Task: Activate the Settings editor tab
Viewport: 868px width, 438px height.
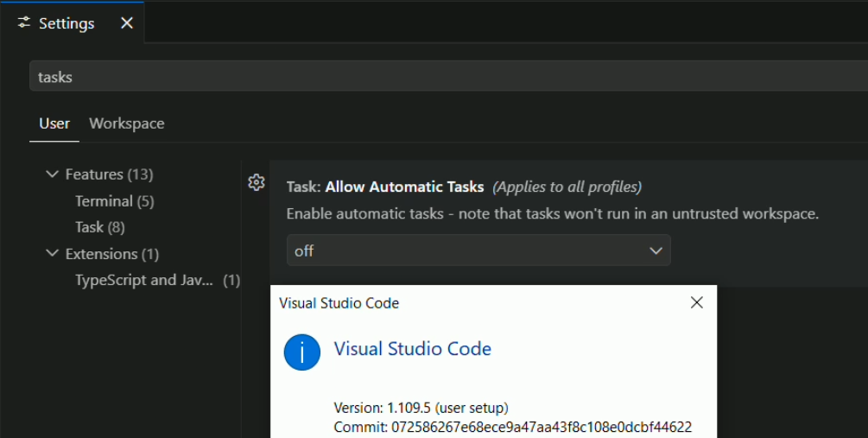Action: (73, 22)
